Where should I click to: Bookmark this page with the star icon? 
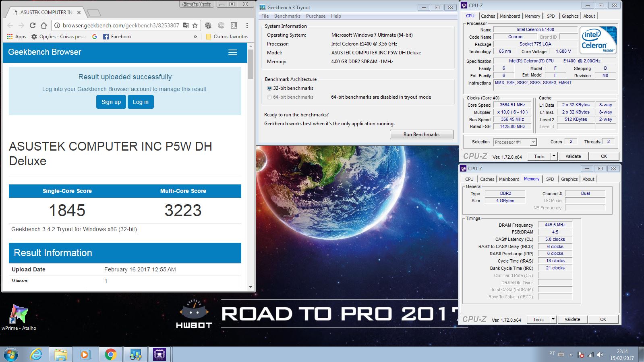tap(195, 25)
